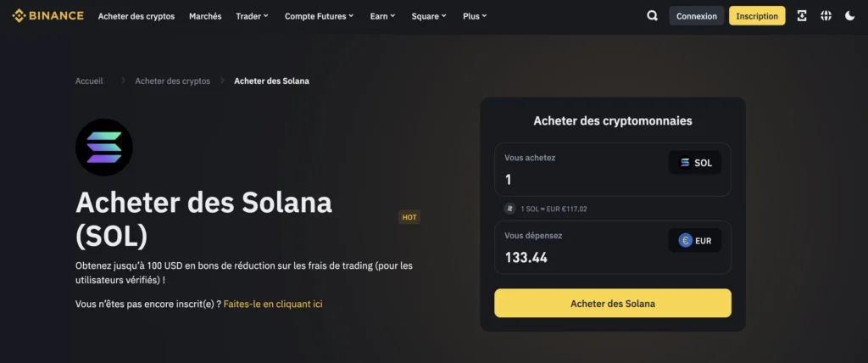Screen dimensions: 868x363
Task: Click the Binance logo
Action: 47,15
